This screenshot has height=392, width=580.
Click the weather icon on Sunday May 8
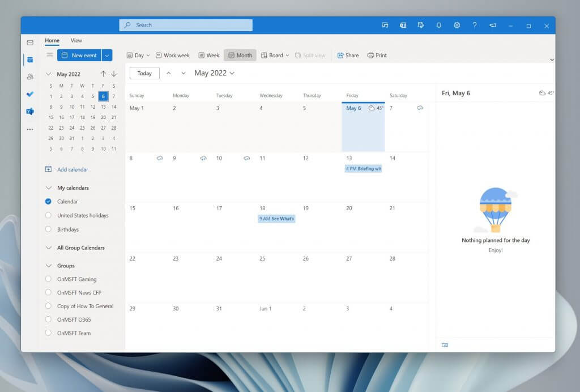[160, 158]
